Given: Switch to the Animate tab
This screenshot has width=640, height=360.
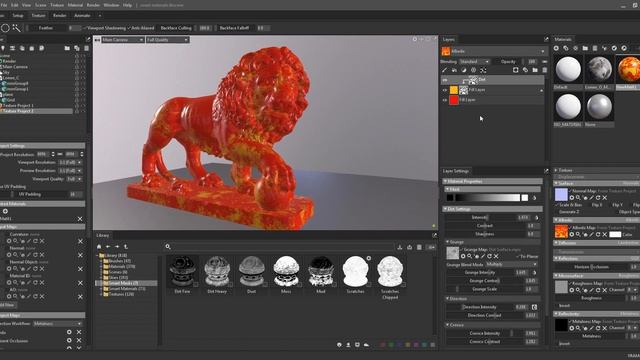Looking at the screenshot, I should click(82, 16).
